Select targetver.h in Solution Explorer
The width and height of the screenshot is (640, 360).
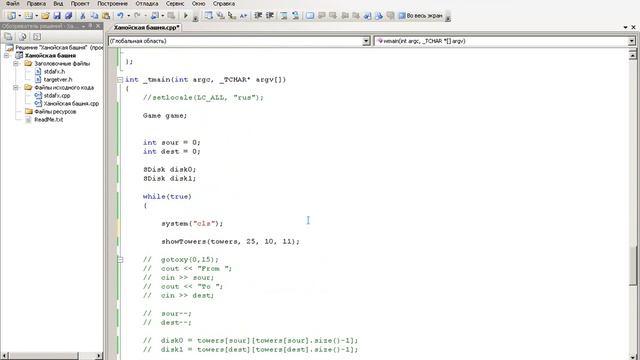[x=58, y=80]
